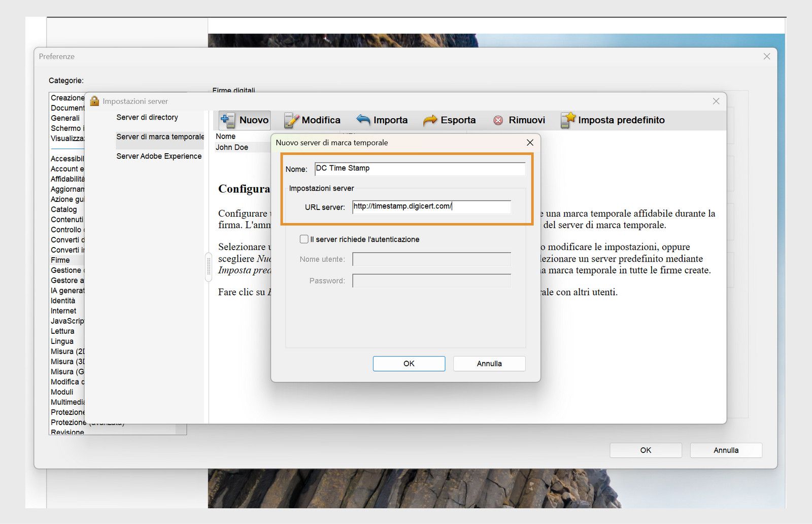
Task: Click the URL server input field
Action: click(432, 206)
